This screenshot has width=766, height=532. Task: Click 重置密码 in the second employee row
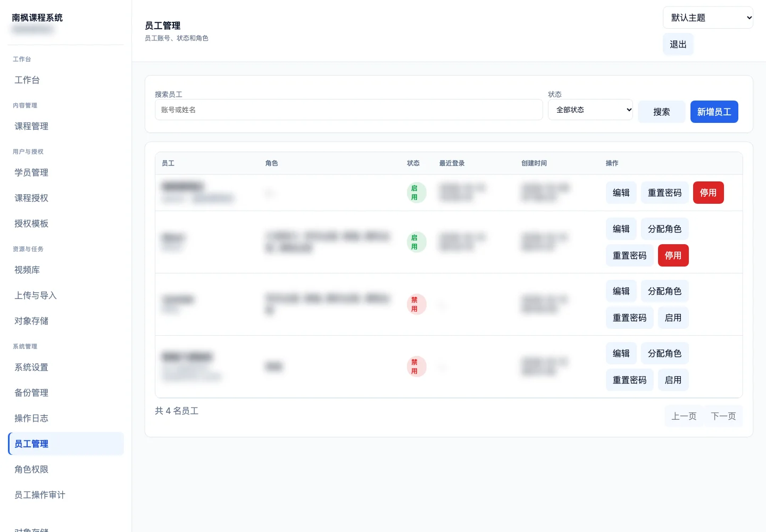pyautogui.click(x=629, y=255)
